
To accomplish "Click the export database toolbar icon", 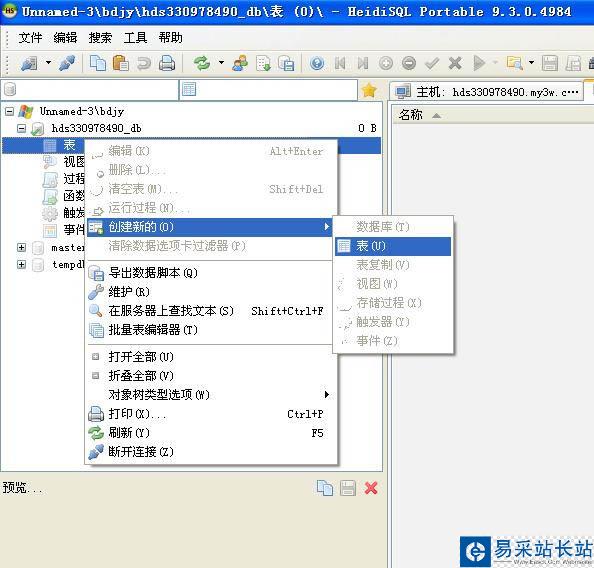I will 286,63.
